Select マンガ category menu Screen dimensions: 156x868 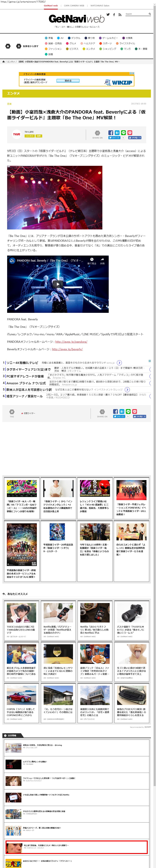[125, 49]
